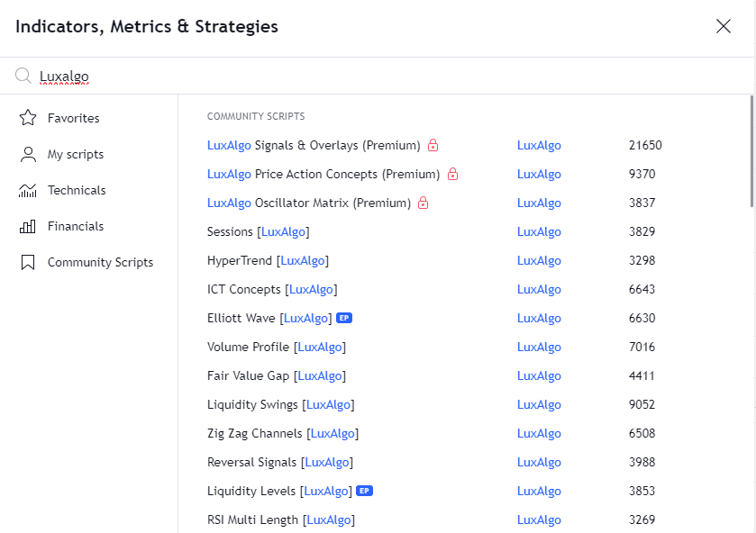Select LuxAlgo Price Action Concepts (Premium)
756x533 pixels.
323,174
